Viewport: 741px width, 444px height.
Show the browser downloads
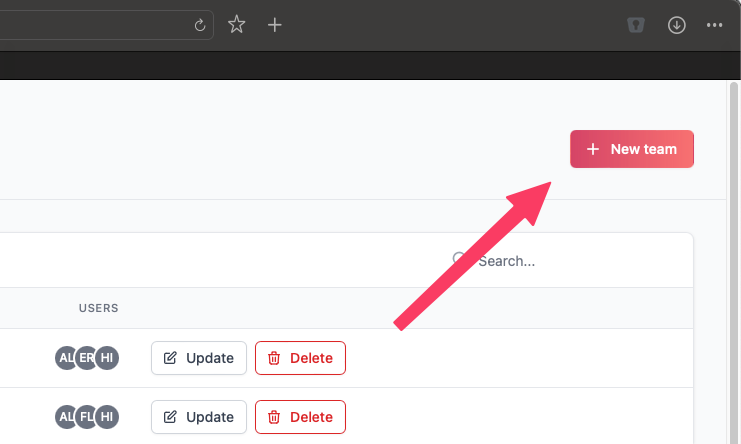677,25
